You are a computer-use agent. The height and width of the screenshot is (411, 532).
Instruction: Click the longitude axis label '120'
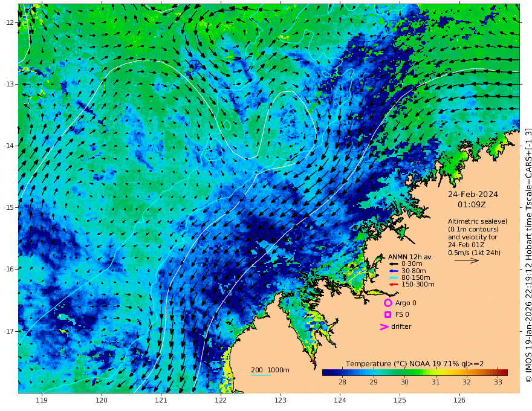[x=102, y=401]
